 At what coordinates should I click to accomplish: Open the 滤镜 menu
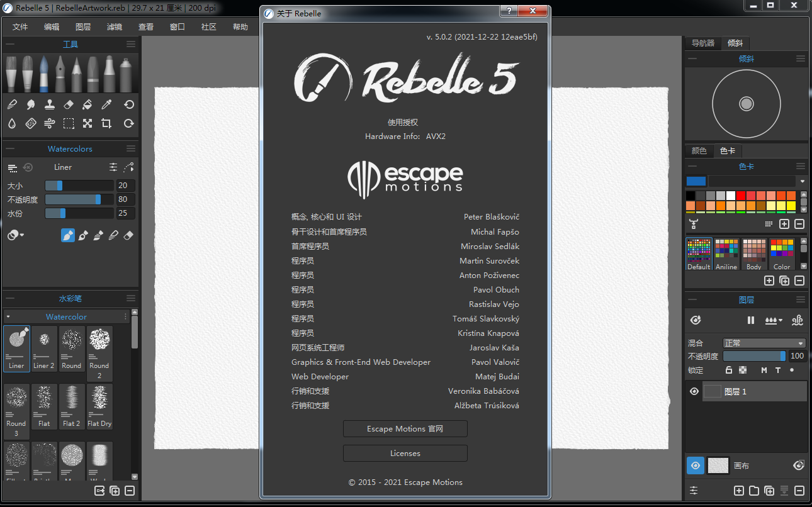(114, 26)
